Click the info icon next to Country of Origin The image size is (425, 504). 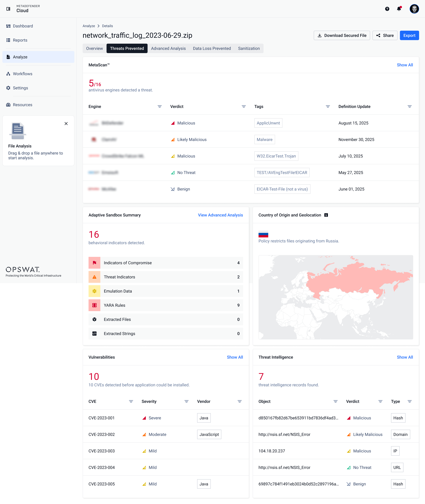click(326, 215)
